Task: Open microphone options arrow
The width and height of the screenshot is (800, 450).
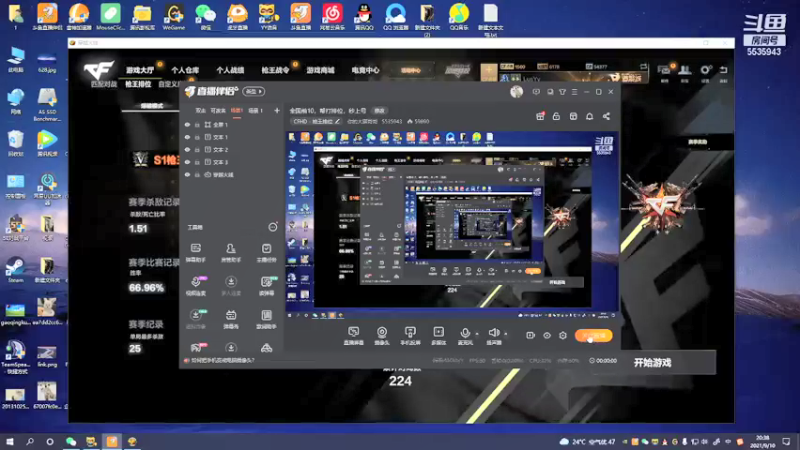Action: click(x=477, y=334)
